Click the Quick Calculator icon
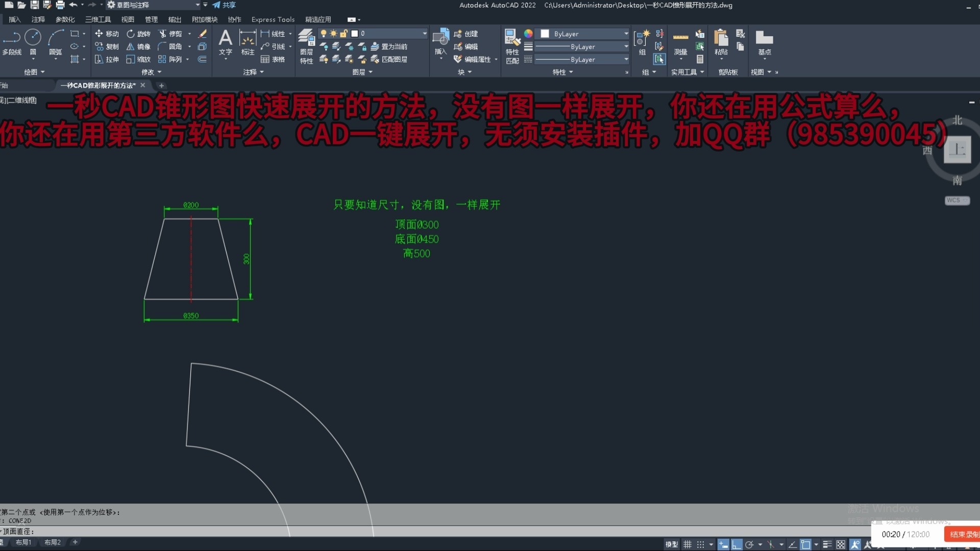This screenshot has height=551, width=980. (700, 59)
